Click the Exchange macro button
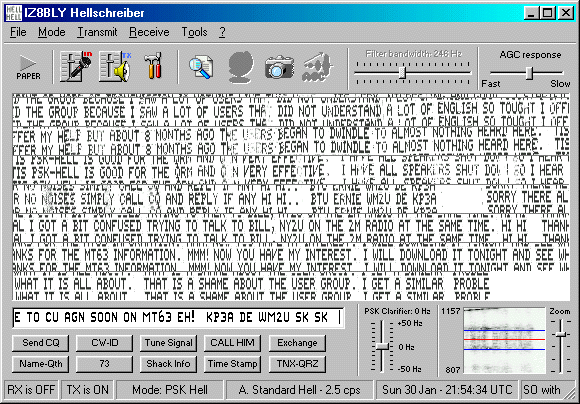The height and width of the screenshot is (404, 580). click(297, 343)
